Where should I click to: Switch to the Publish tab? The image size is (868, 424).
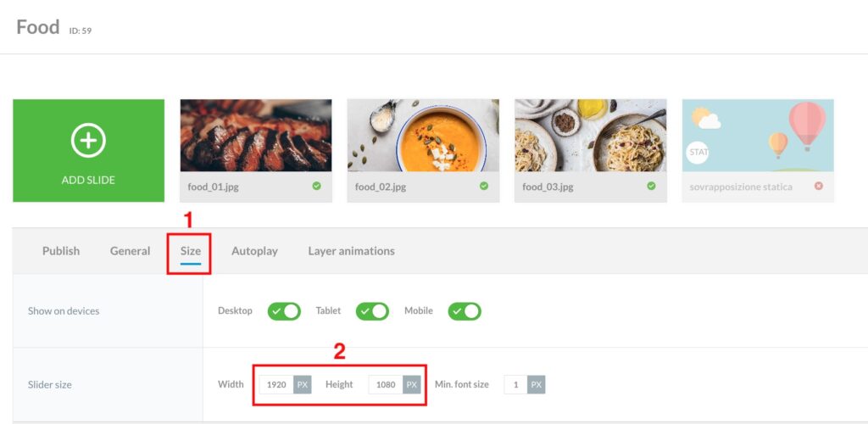tap(61, 251)
